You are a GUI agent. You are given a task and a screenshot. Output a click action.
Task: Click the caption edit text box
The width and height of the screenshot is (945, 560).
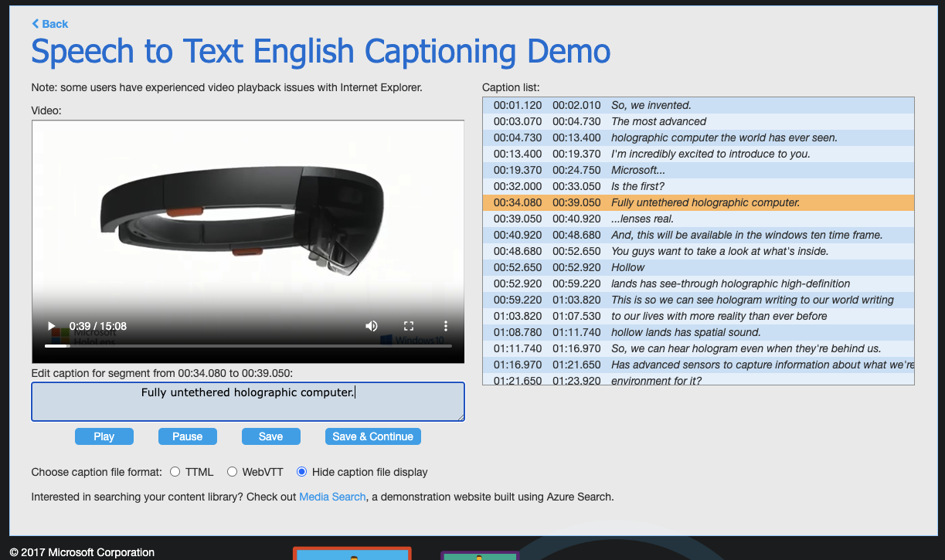[x=247, y=402]
